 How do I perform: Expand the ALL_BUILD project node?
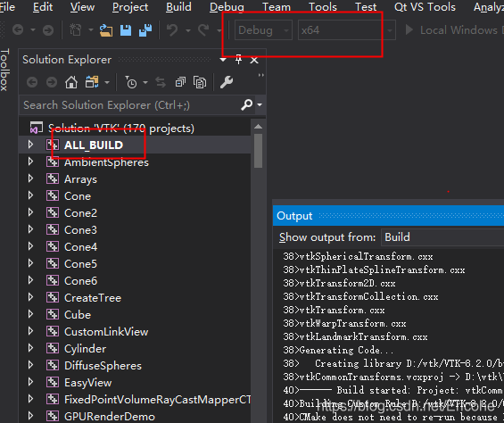point(30,145)
